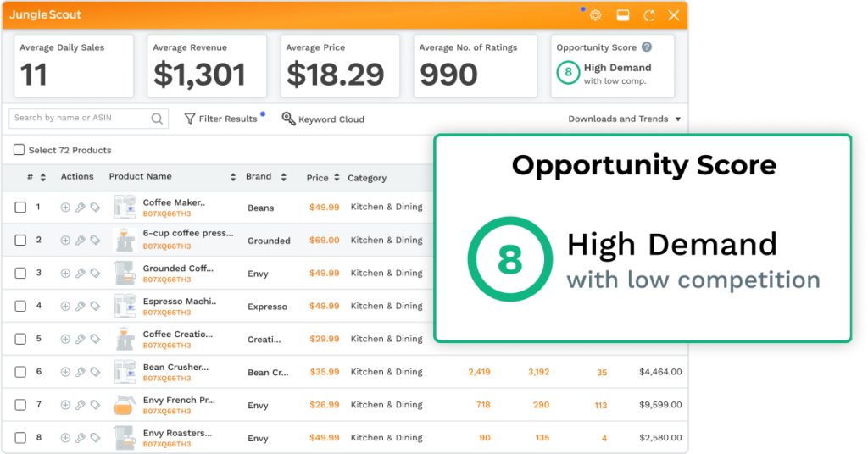Open ASIN link under Coffee Maker
This screenshot has width=868, height=454.
pos(167,213)
